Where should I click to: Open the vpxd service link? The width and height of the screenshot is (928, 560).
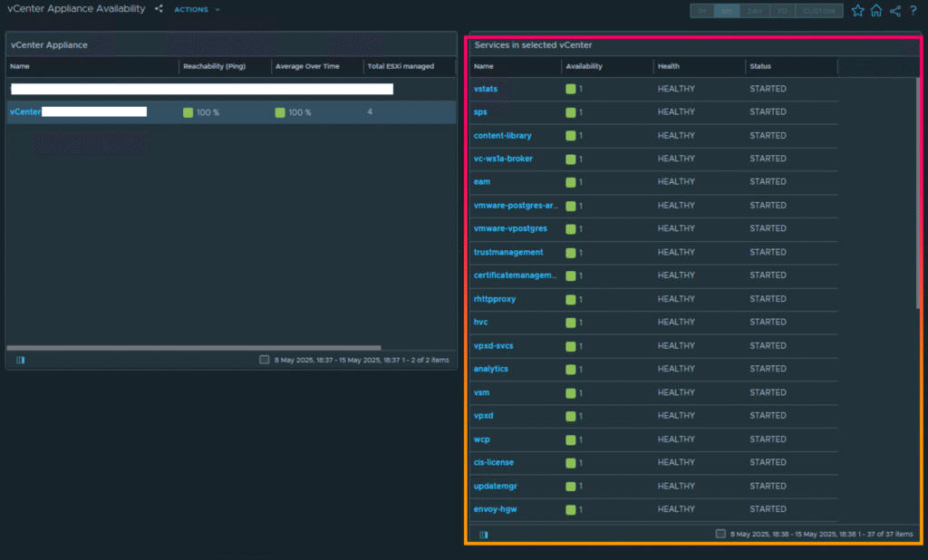(x=483, y=416)
